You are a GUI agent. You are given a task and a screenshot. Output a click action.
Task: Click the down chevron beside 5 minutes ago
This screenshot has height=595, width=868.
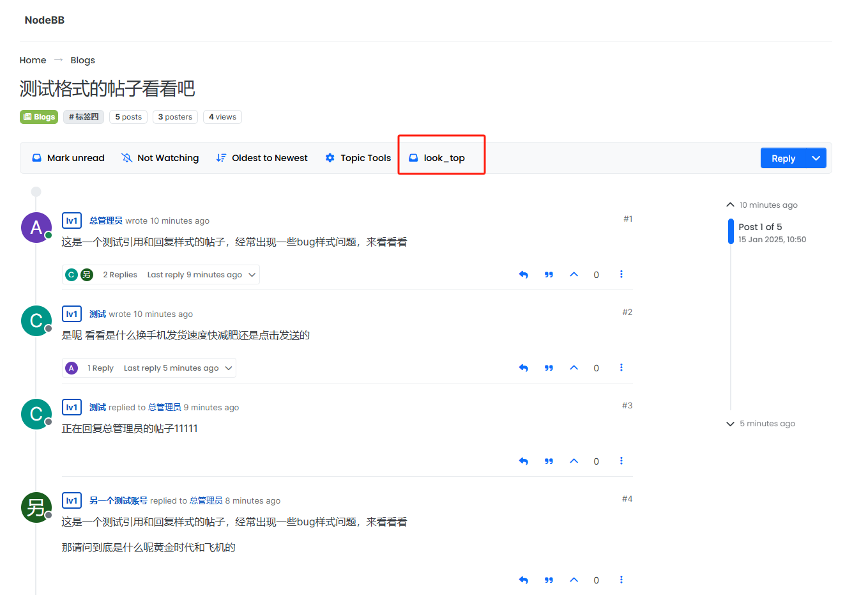click(x=730, y=424)
